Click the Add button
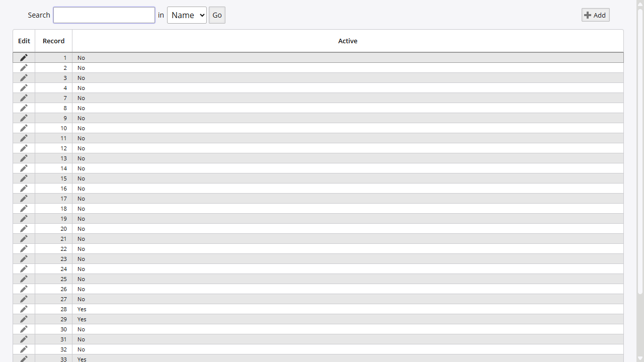This screenshot has height=362, width=644. (595, 15)
